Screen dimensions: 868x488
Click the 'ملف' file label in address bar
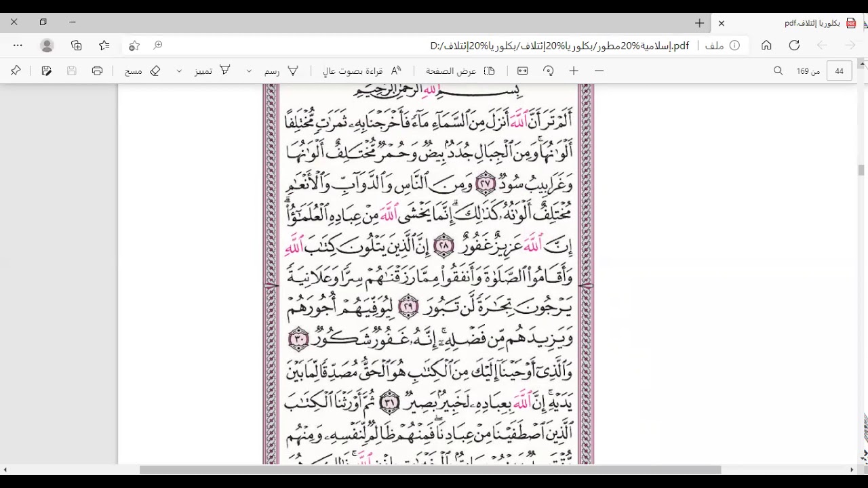point(715,45)
